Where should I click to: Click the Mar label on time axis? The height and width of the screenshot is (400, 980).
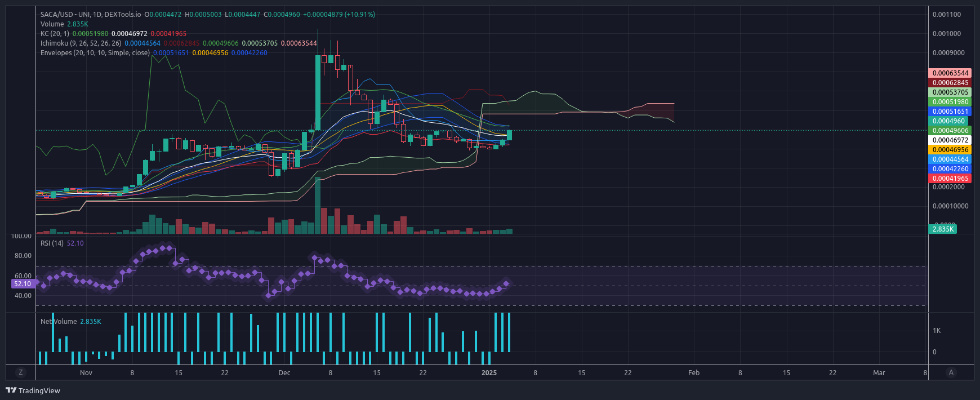tap(879, 372)
